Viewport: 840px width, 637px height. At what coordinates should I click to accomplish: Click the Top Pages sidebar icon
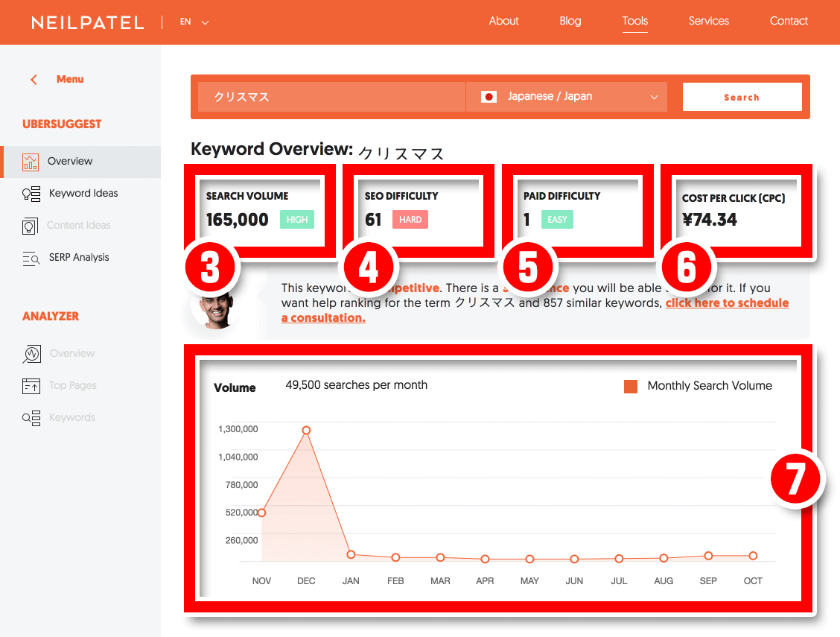pyautogui.click(x=31, y=386)
